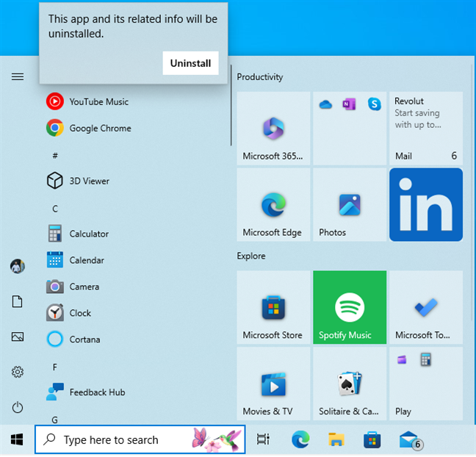Launch Edge from the taskbar
This screenshot has height=457, width=476.
tap(300, 439)
